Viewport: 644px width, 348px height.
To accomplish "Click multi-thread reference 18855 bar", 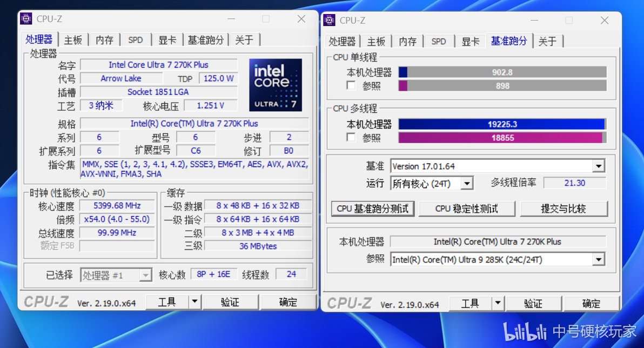I will click(502, 138).
